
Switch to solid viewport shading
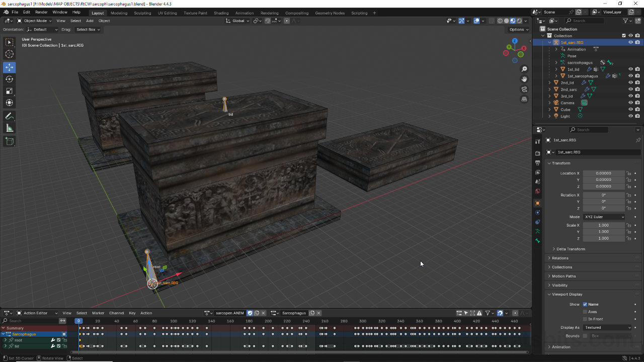click(506, 21)
